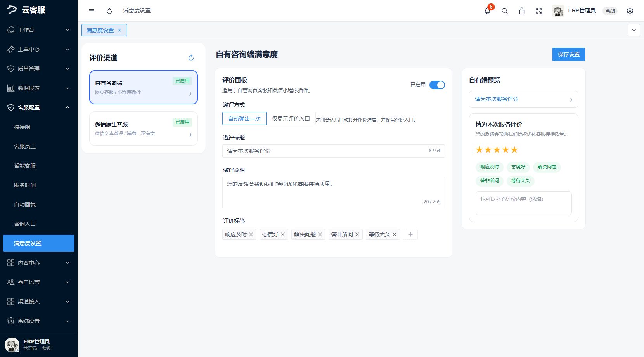Viewport: 644px width, 357px height.
Task: Expand the 数据报表 menu
Action: point(39,88)
